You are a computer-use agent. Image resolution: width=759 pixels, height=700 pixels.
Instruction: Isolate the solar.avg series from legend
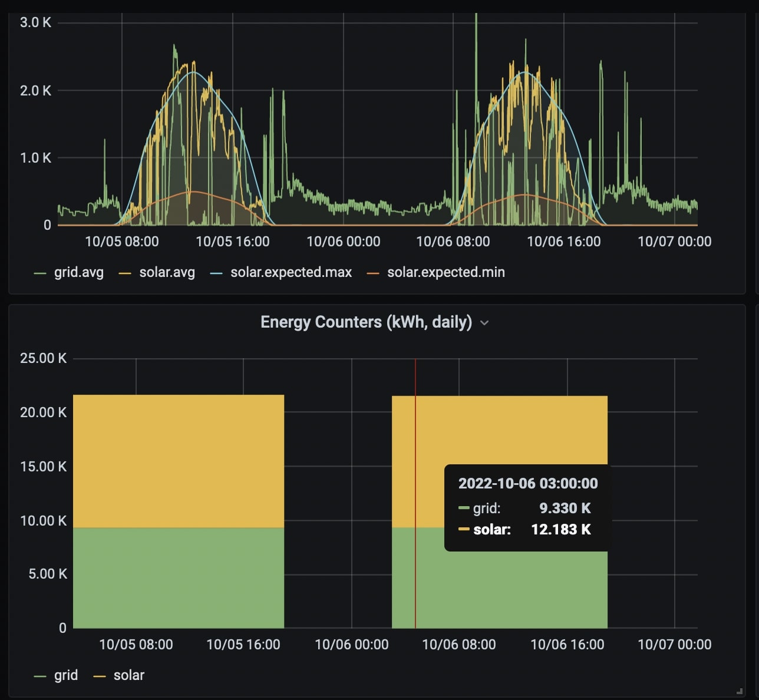pyautogui.click(x=167, y=272)
